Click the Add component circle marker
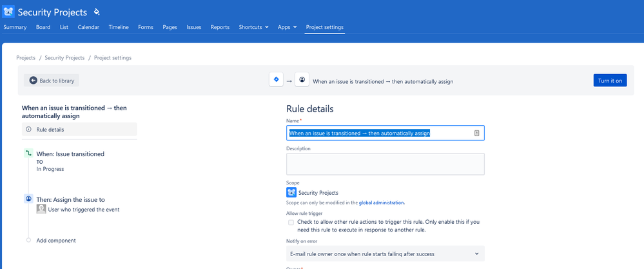The width and height of the screenshot is (644, 269). (28, 240)
